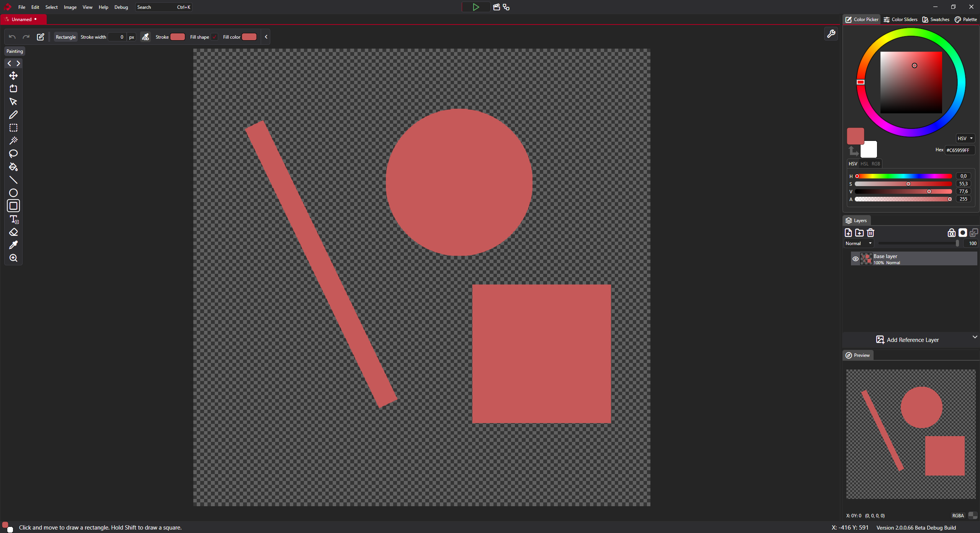Open the HSV color model dropdown
The width and height of the screenshot is (980, 533).
964,138
